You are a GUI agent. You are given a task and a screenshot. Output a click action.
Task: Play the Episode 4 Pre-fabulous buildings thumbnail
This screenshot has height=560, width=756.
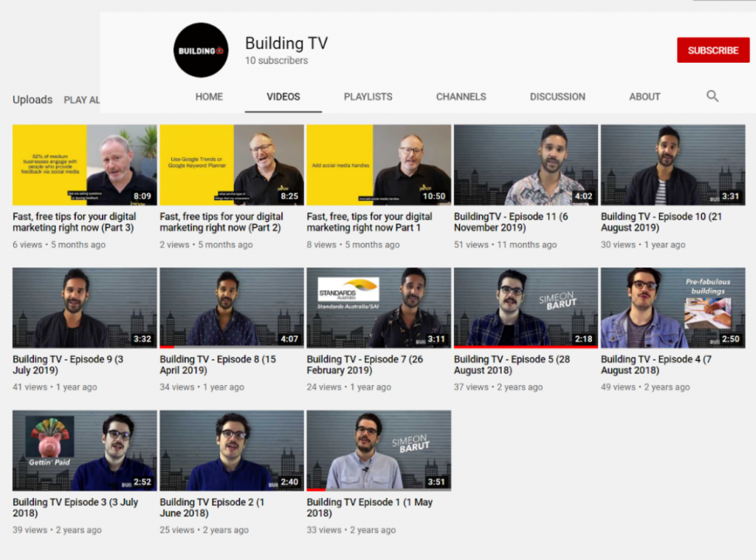(x=673, y=307)
